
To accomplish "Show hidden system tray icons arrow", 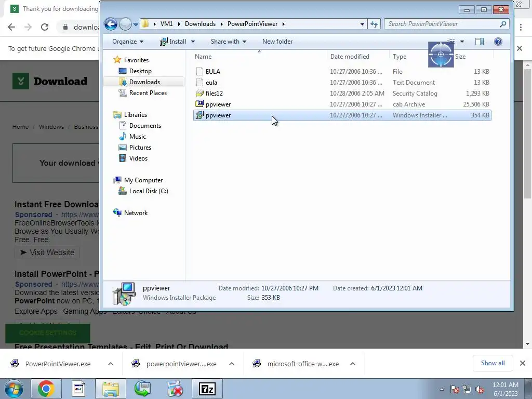I will 442,389.
